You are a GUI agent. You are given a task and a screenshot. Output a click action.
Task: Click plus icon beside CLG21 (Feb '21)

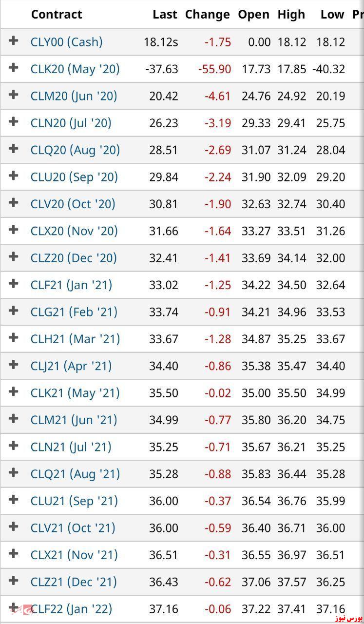click(14, 311)
